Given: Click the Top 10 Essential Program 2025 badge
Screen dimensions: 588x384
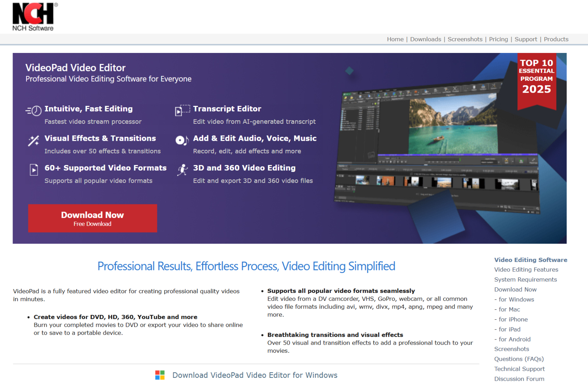Looking at the screenshot, I should [x=537, y=81].
